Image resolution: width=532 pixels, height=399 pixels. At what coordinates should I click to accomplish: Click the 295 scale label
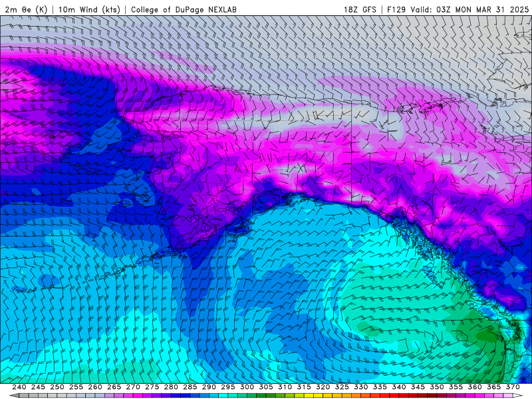coord(228,387)
